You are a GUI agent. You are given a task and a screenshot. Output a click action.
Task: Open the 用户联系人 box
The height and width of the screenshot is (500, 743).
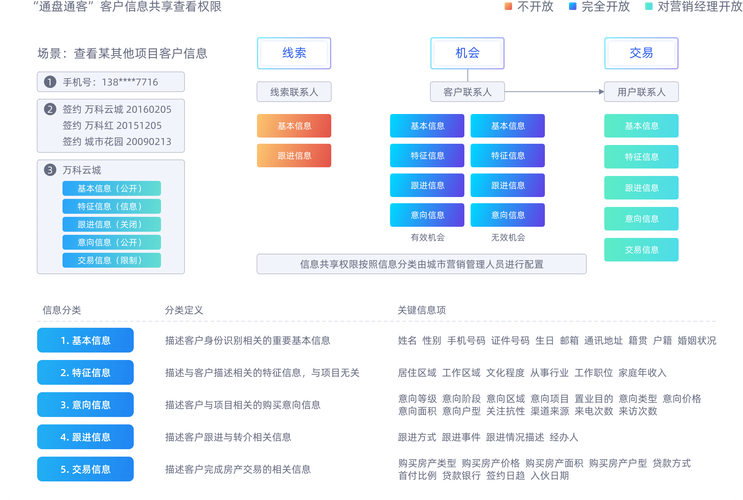641,92
